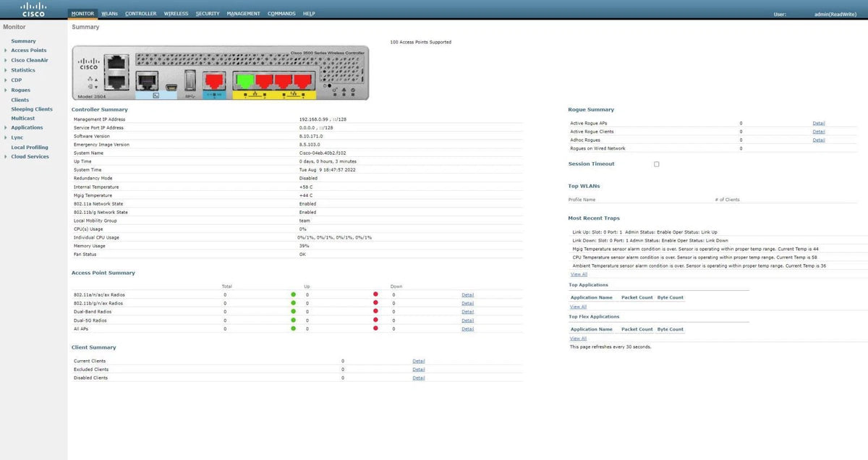Open Detail link for Current Clients
The width and height of the screenshot is (868, 460).
[x=419, y=360]
